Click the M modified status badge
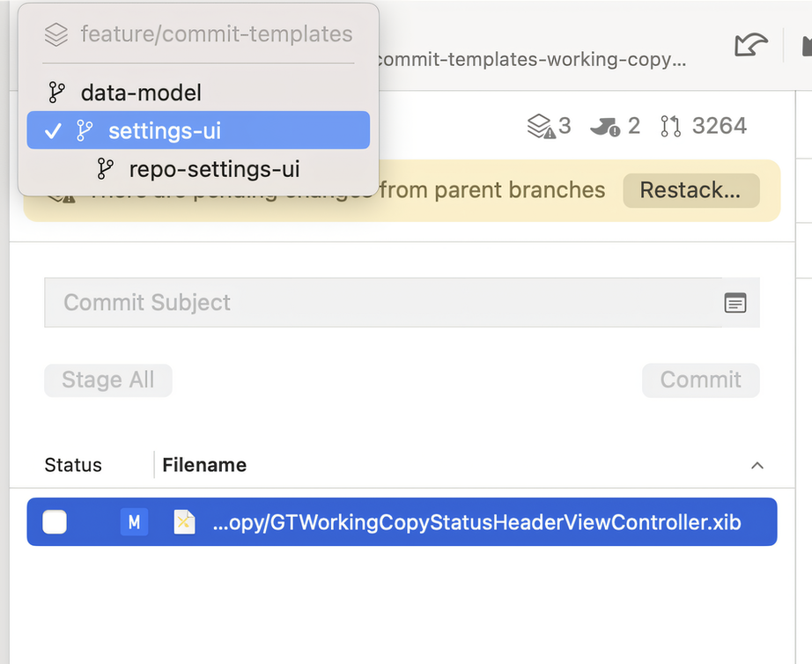The height and width of the screenshot is (664, 812). [134, 521]
